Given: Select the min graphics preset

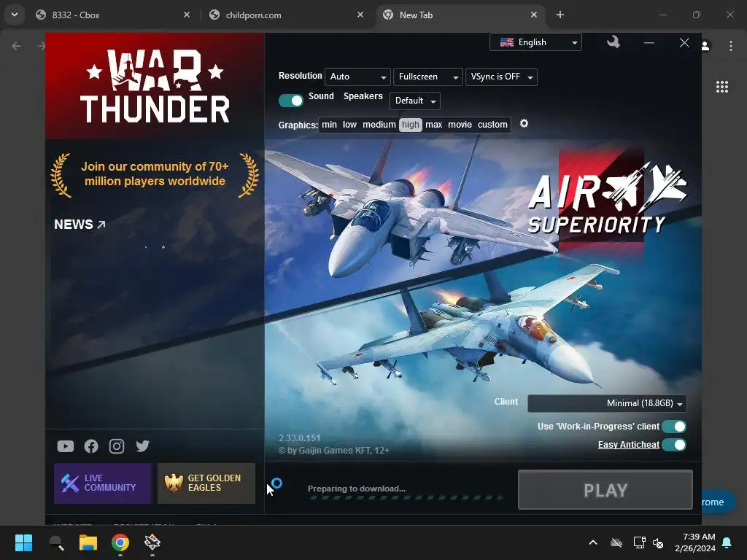Looking at the screenshot, I should click(329, 125).
